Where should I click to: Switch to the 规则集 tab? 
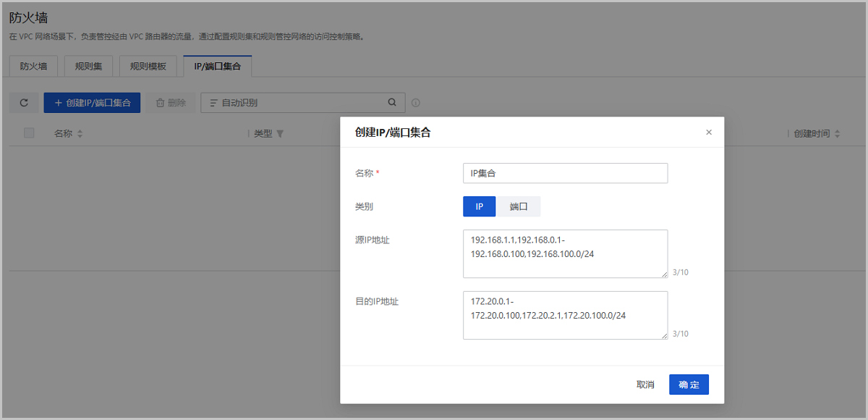(x=89, y=66)
